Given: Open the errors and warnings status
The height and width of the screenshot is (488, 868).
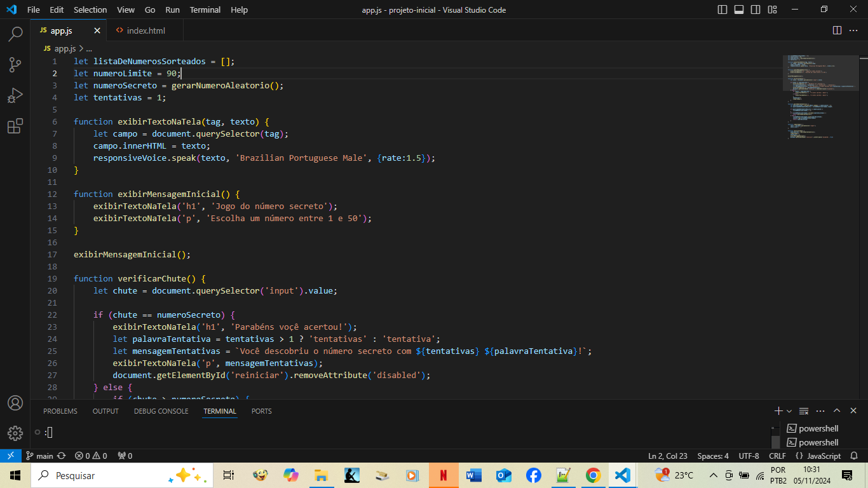Looking at the screenshot, I should 91,456.
